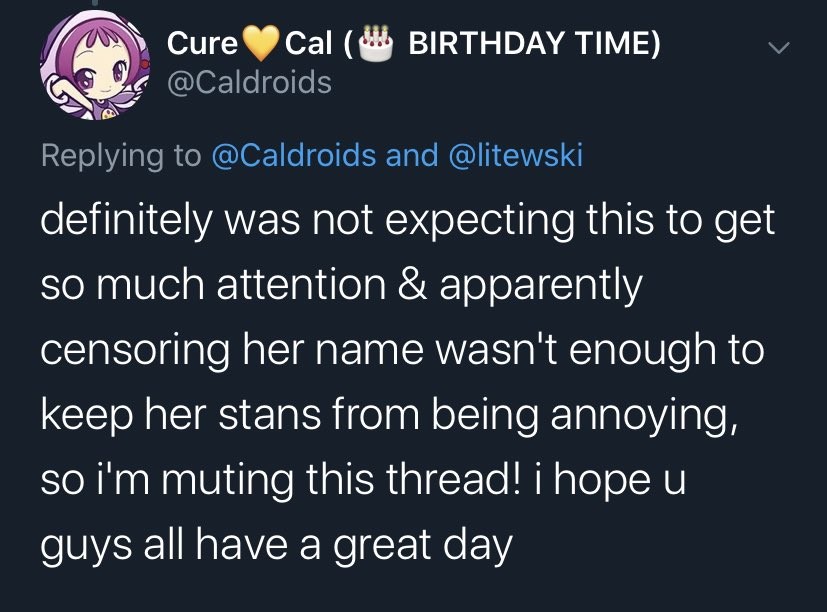
Task: Click the line "so much attention & apparently"
Action: pos(340,285)
